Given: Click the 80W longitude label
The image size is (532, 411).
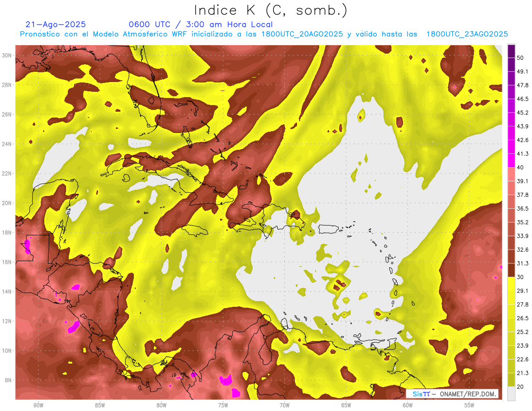Looking at the screenshot, I should [x=161, y=405].
